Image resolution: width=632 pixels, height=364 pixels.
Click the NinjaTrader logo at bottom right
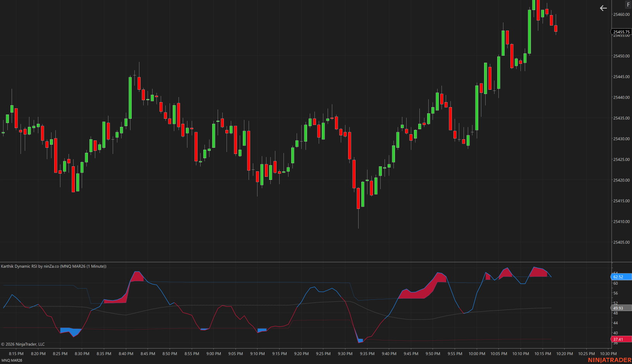pos(609,360)
